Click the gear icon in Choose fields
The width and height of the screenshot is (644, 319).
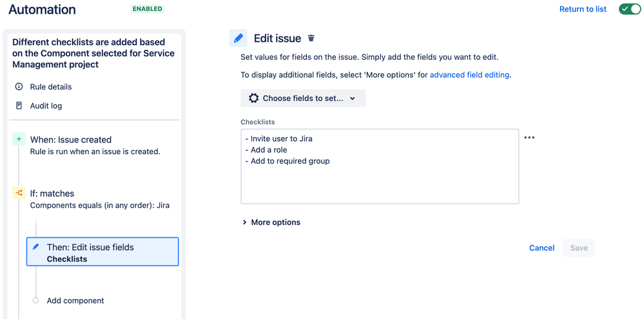[x=254, y=98]
